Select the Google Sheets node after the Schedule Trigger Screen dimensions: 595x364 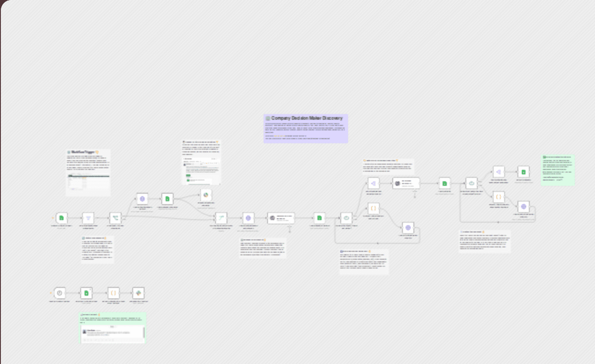86,293
